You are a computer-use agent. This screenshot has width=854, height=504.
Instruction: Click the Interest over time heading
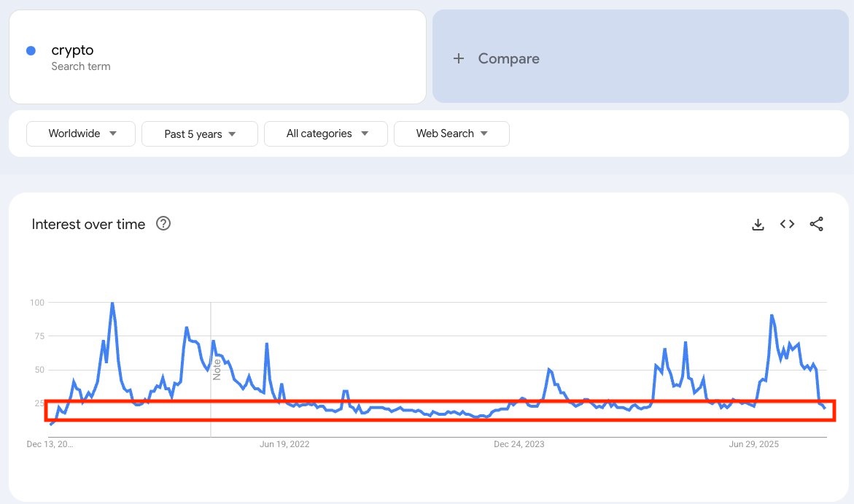click(88, 224)
